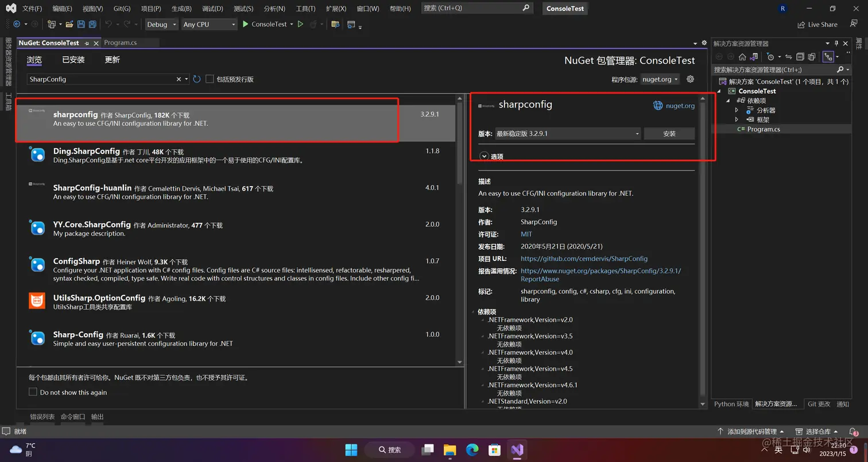868x462 pixels.
Task: Select the SharpConfig-huanlin package row
Action: click(235, 192)
